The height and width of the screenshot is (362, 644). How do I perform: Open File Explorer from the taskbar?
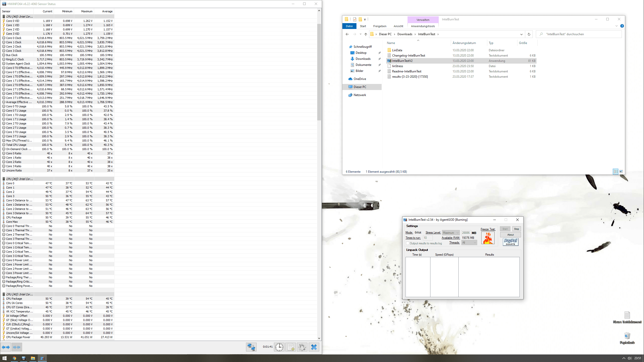point(33,358)
